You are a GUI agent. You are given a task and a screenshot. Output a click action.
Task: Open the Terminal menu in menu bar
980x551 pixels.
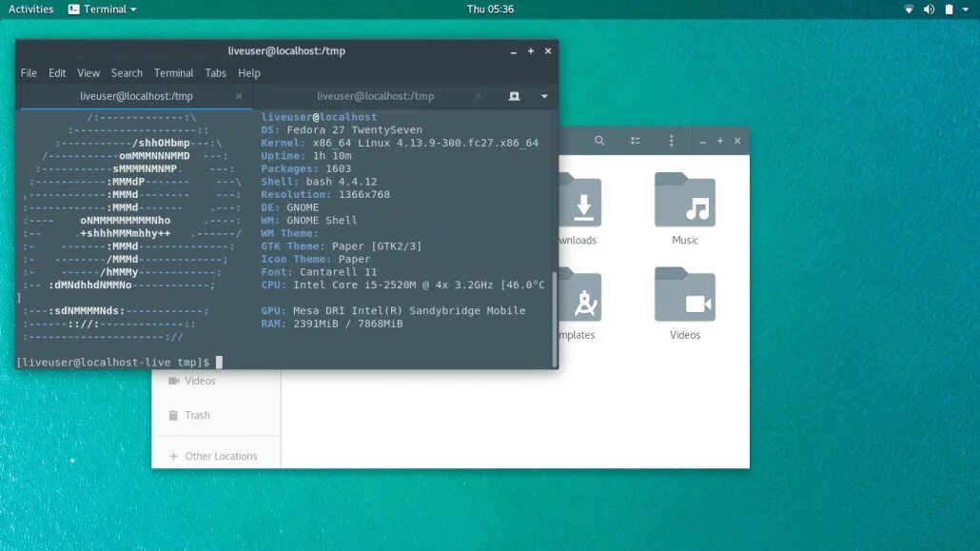pos(174,73)
